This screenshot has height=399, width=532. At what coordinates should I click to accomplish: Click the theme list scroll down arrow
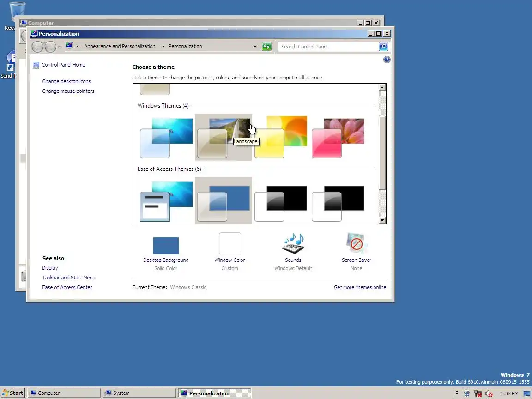tap(382, 220)
